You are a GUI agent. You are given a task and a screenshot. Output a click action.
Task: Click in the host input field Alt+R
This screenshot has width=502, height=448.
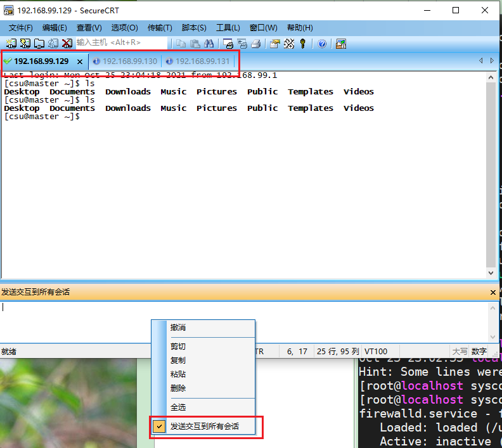coord(121,42)
